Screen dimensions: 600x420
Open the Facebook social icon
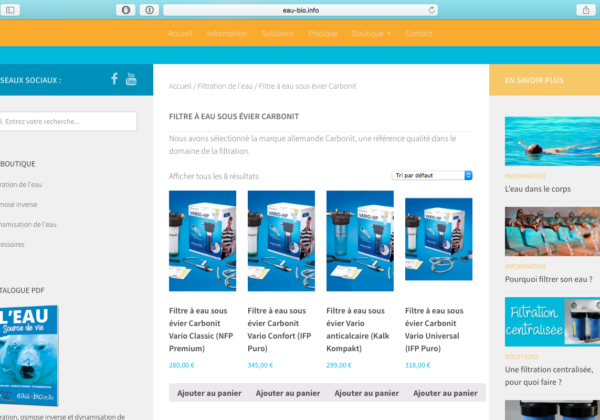(x=114, y=79)
